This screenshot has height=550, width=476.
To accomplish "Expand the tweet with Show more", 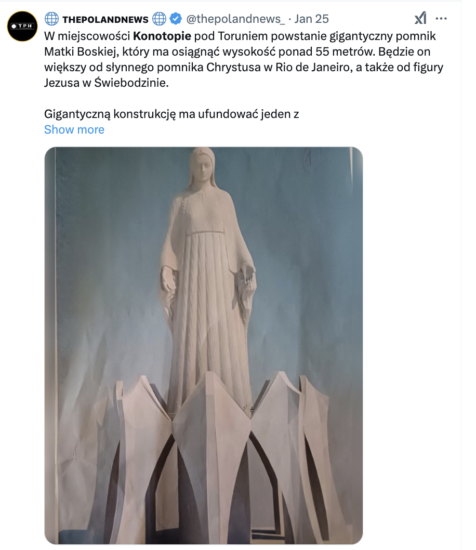I will (x=74, y=129).
